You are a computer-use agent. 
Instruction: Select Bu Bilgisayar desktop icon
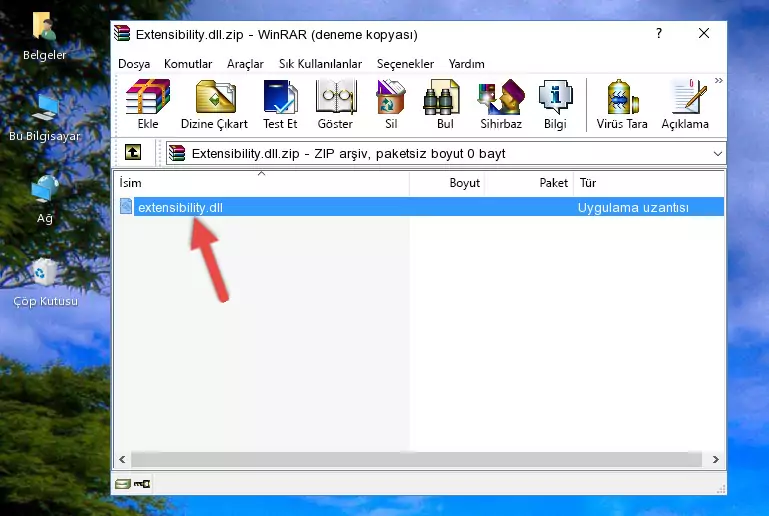[44, 118]
